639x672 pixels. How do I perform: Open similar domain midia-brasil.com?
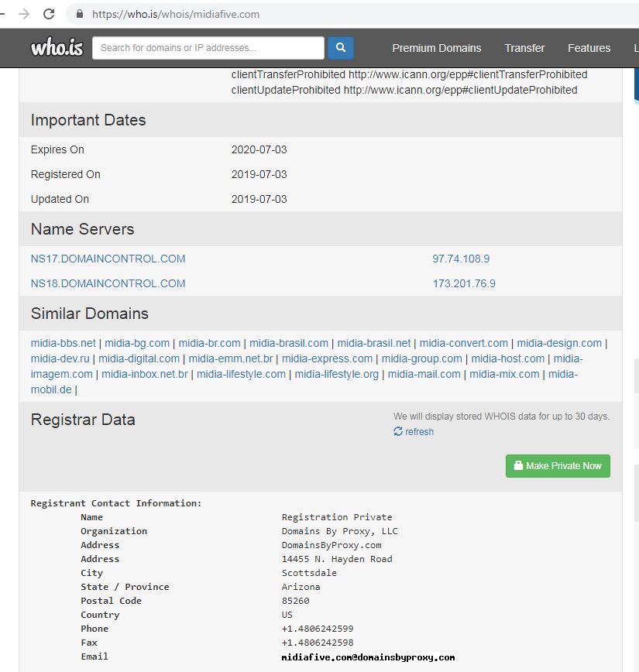click(289, 343)
